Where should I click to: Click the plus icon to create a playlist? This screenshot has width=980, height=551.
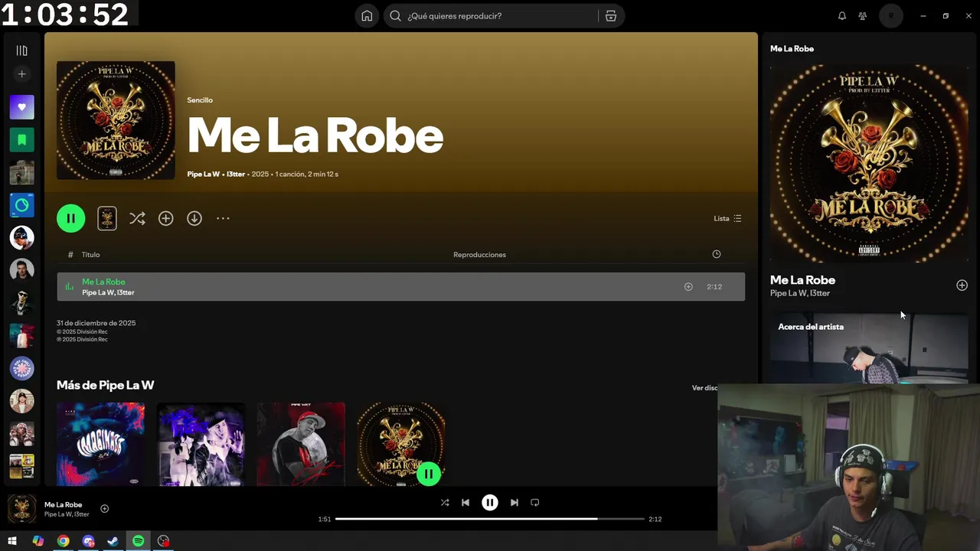click(21, 74)
